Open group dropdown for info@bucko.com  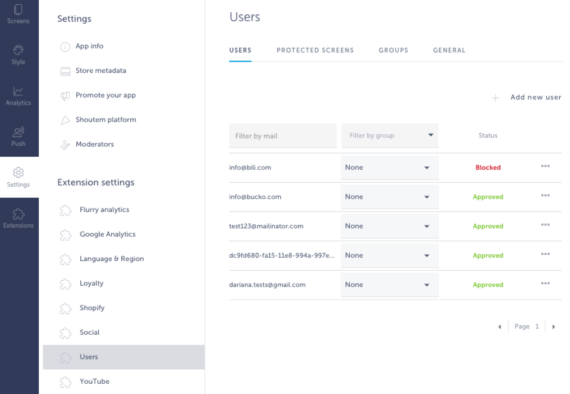(x=390, y=197)
